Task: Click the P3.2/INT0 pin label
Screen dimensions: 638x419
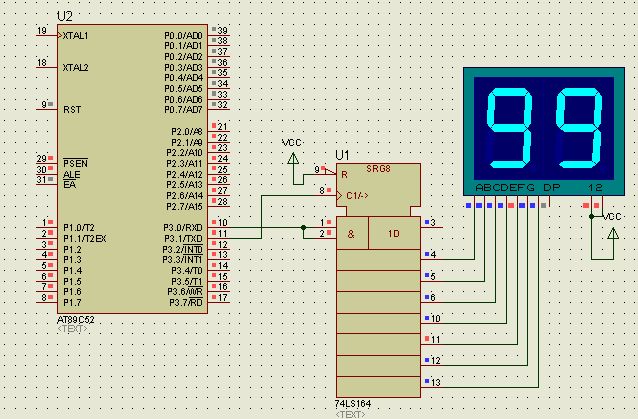Action: pos(183,249)
